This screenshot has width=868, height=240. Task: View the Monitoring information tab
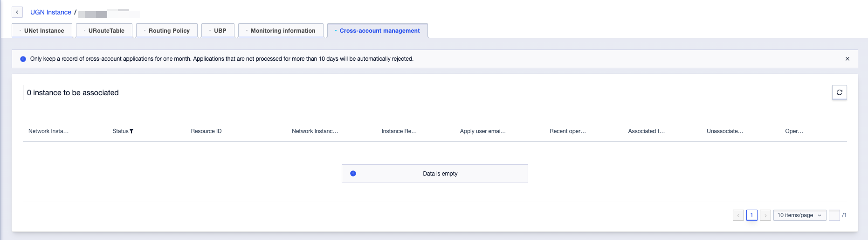click(281, 31)
